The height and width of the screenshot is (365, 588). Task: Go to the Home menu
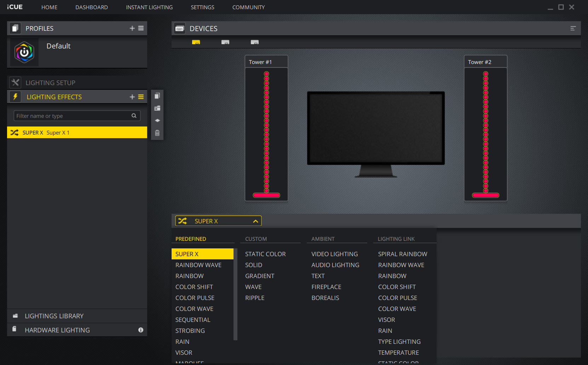tap(49, 7)
